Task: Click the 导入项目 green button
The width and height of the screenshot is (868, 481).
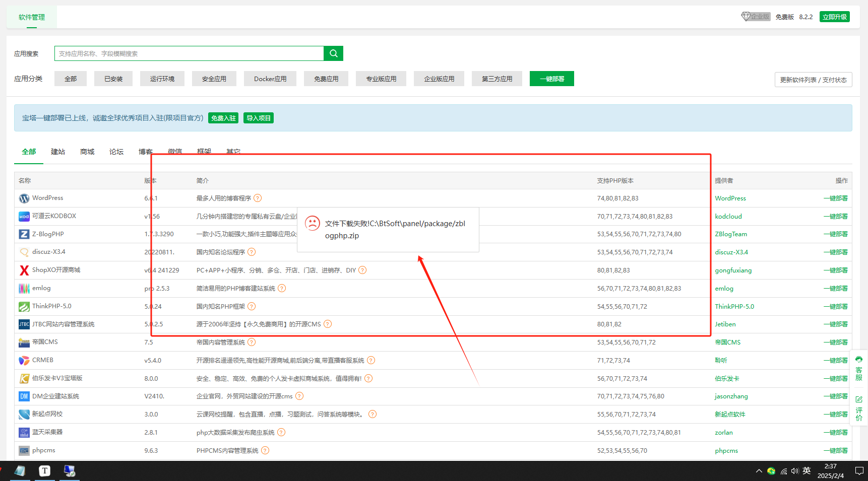Action: (259, 118)
